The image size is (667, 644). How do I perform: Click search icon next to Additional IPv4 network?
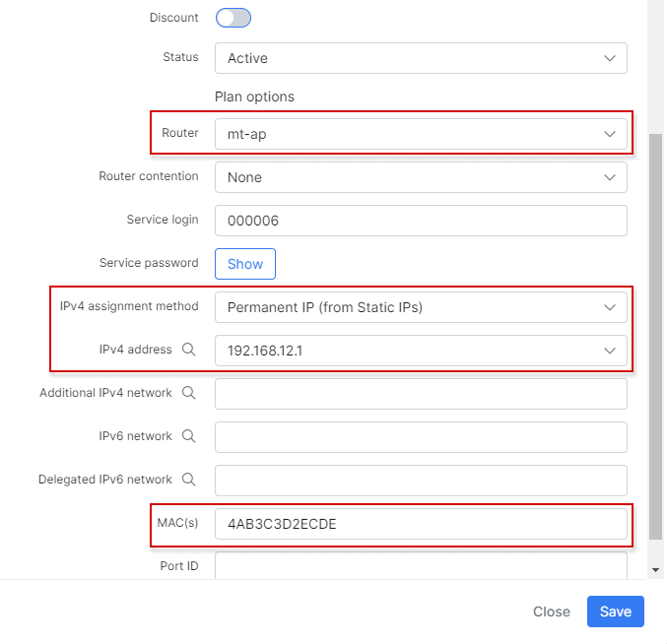click(188, 393)
